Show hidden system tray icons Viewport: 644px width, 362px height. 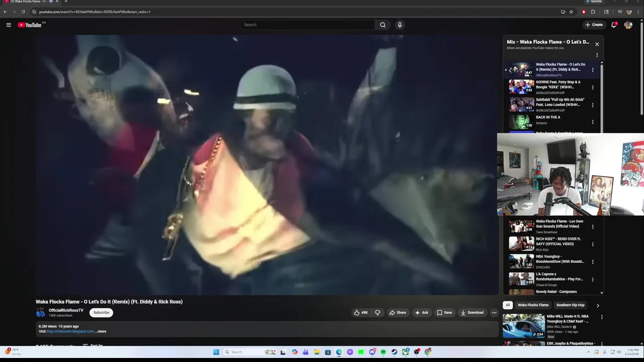[589, 352]
